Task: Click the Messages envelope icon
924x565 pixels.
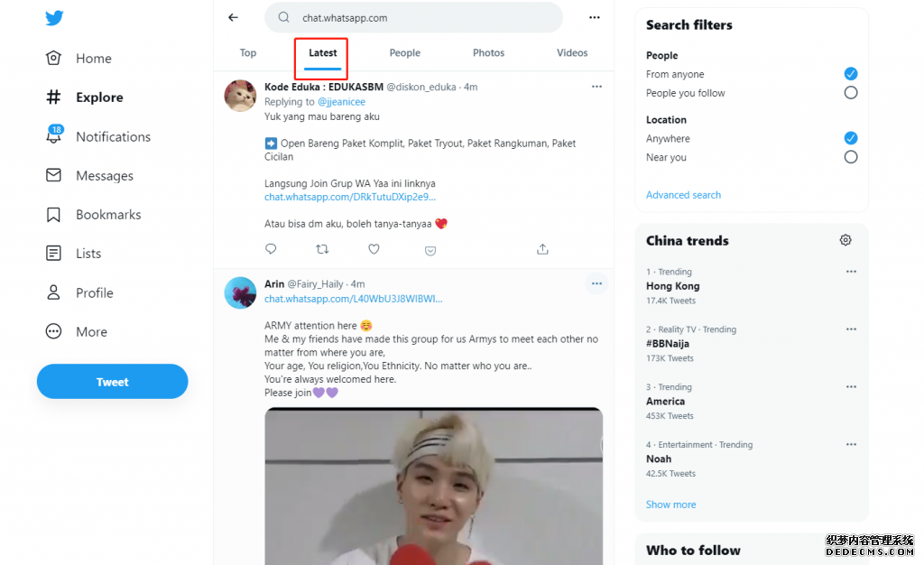Action: coord(53,175)
